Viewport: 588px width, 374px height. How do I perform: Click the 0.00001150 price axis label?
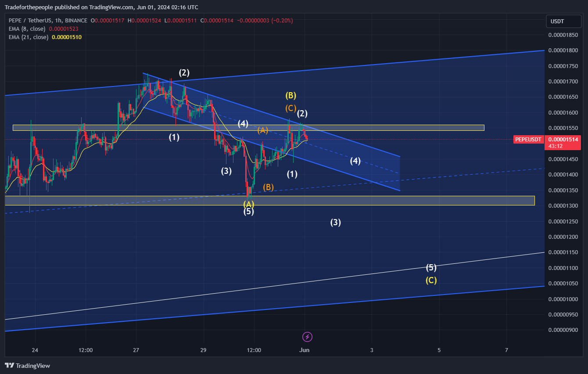563,252
